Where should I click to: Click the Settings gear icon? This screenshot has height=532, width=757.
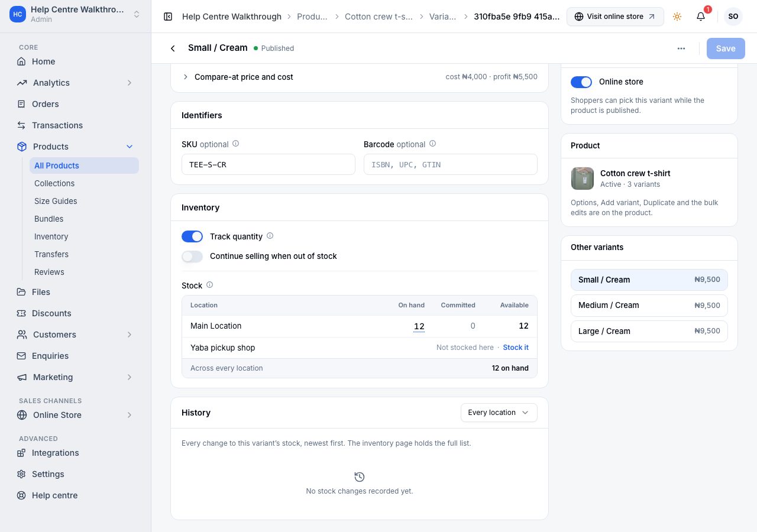tap(21, 474)
